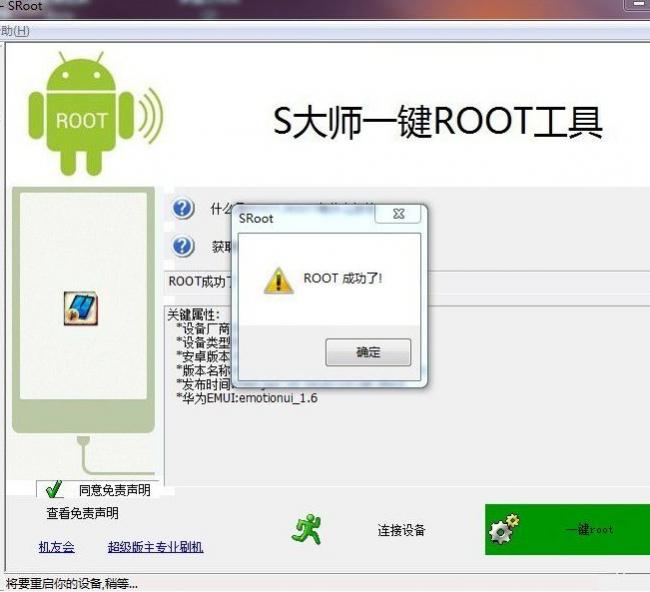650x592 pixels.
Task: Click the *版本名称 property line
Action: point(203,370)
